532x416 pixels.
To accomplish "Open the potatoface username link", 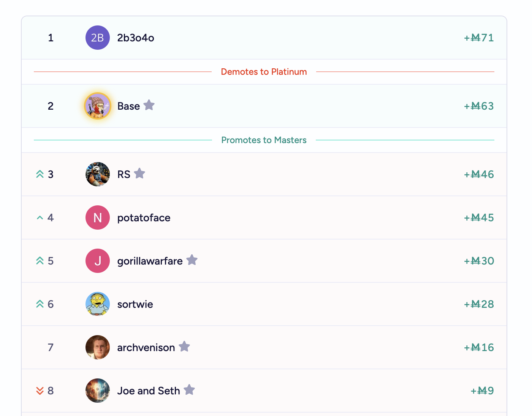I will (144, 218).
